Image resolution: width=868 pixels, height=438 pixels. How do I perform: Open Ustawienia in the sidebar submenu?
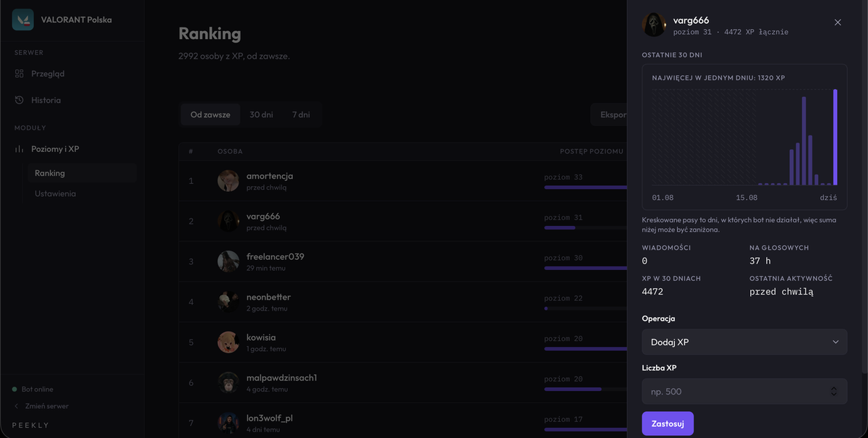pos(55,194)
